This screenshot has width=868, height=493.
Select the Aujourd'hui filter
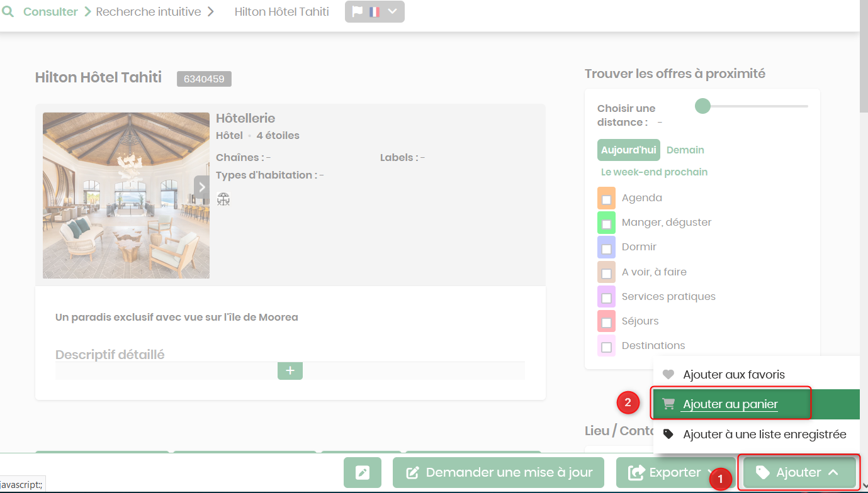(x=628, y=150)
